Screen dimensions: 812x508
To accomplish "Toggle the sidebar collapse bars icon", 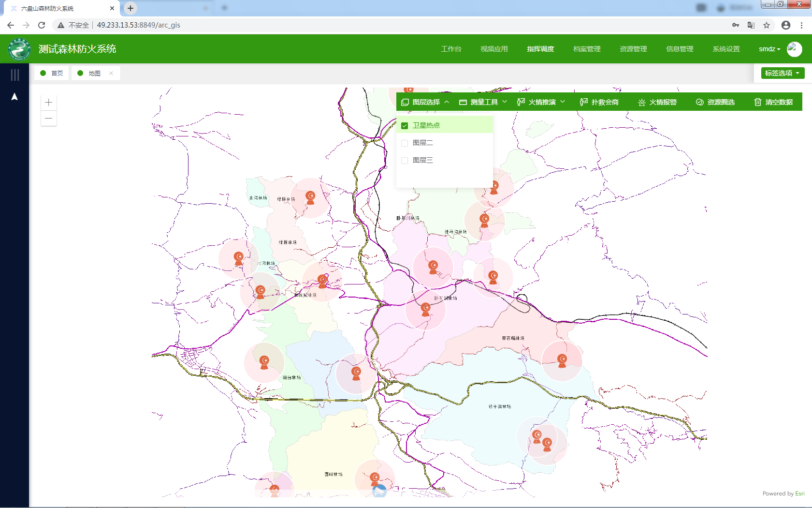I will 15,75.
